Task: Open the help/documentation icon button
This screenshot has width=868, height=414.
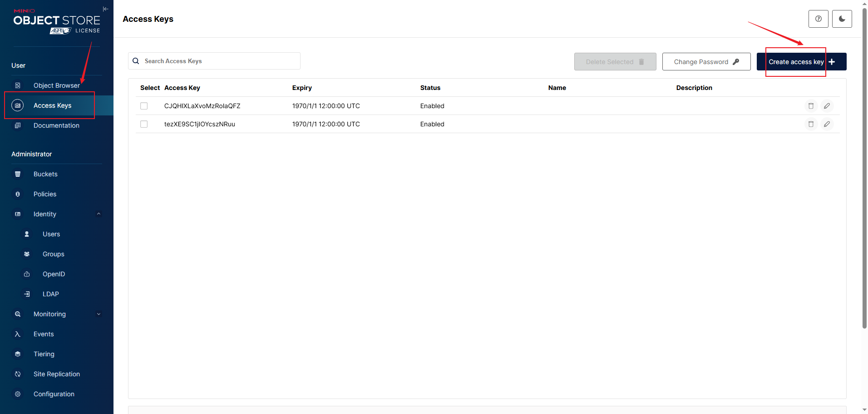Action: point(819,19)
